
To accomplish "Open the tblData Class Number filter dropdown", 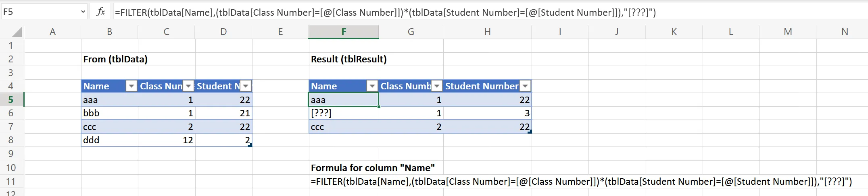I will click(188, 86).
